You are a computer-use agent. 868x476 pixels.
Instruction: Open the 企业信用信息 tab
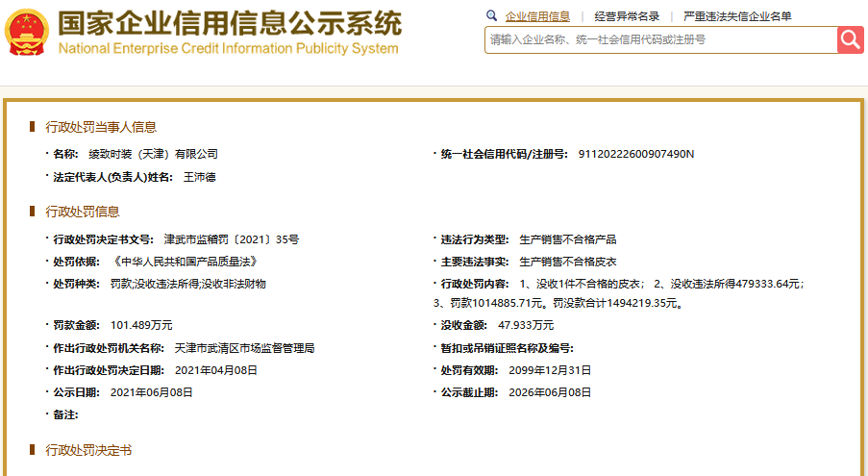tap(537, 16)
